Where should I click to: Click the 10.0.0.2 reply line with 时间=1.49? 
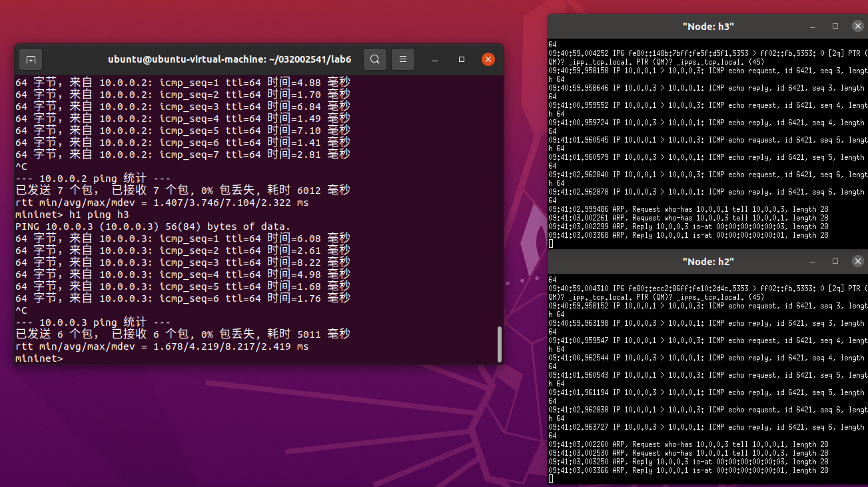[x=183, y=118]
